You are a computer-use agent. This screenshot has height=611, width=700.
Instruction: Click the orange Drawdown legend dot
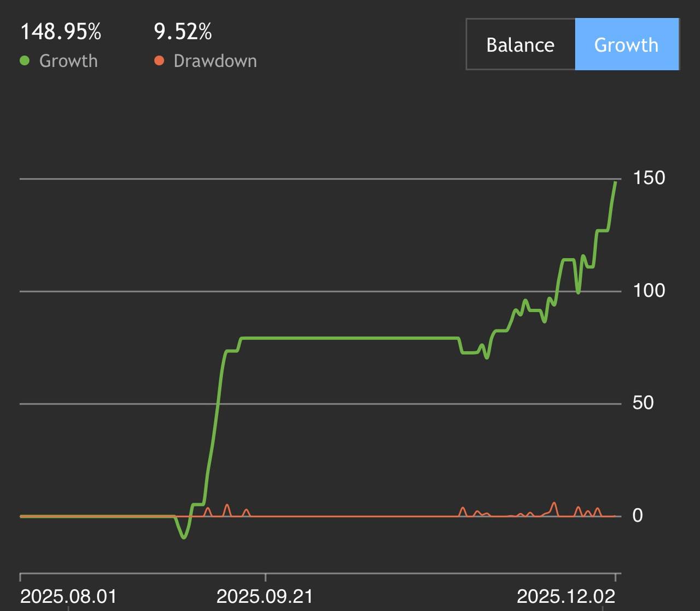[159, 61]
